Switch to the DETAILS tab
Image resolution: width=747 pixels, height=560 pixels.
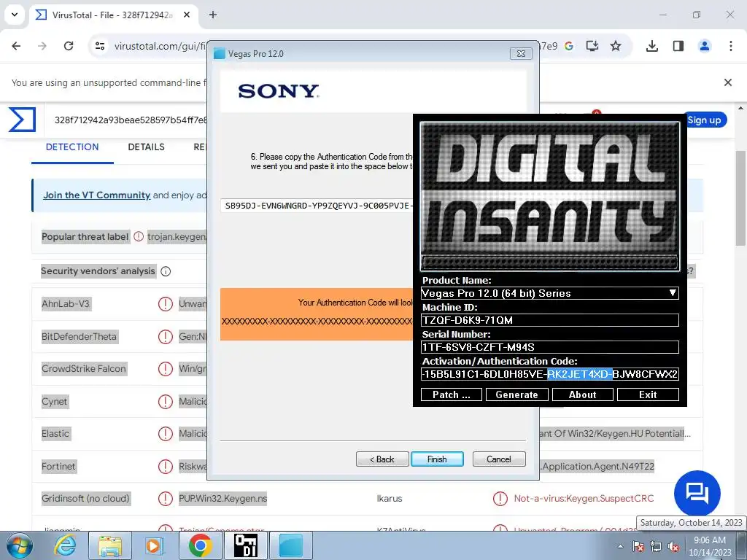[146, 147]
